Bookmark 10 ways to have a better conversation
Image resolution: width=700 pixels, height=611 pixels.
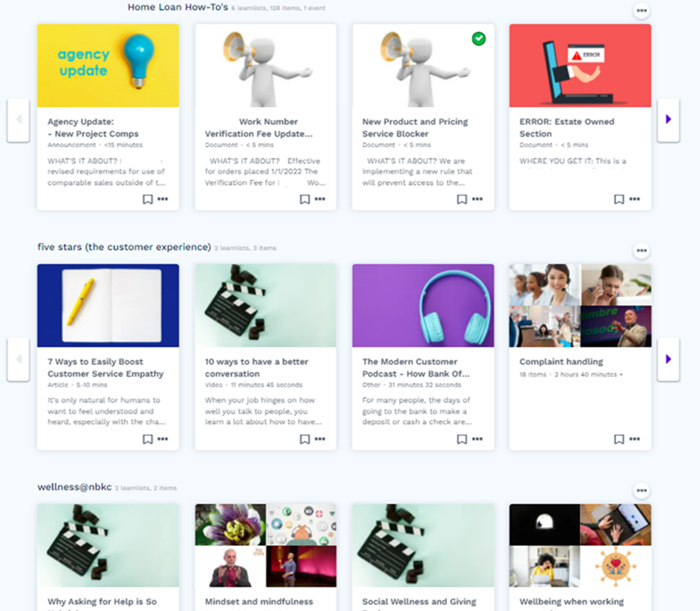pyautogui.click(x=304, y=439)
